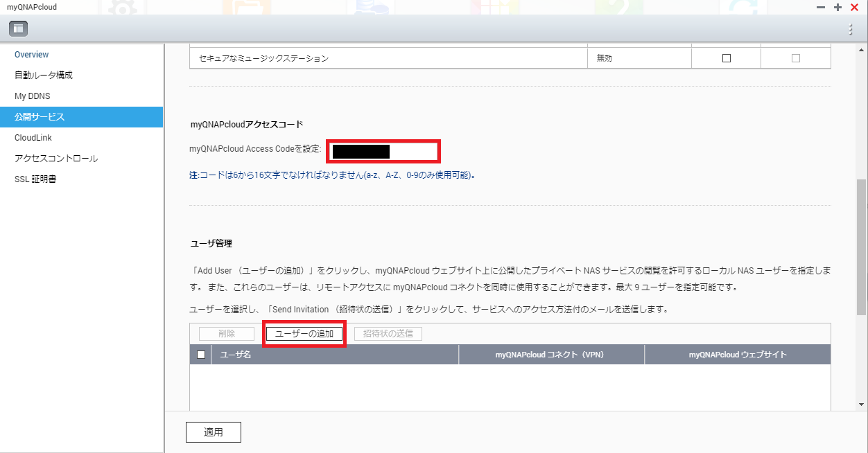
Task: Maximize the myQNAPcloud window with plus icon
Action: 837,7
